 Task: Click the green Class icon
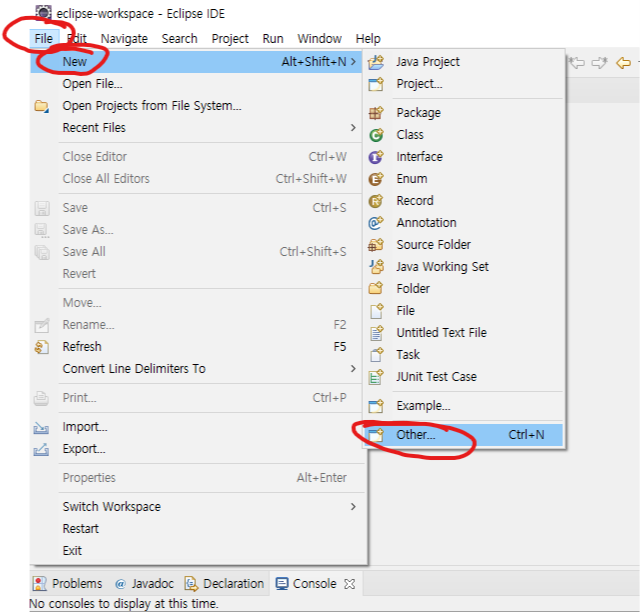(x=376, y=135)
